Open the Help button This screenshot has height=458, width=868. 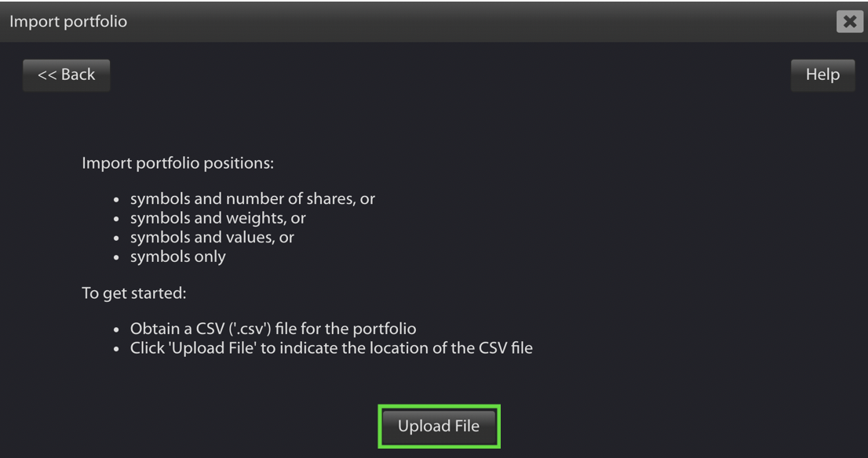(x=822, y=75)
